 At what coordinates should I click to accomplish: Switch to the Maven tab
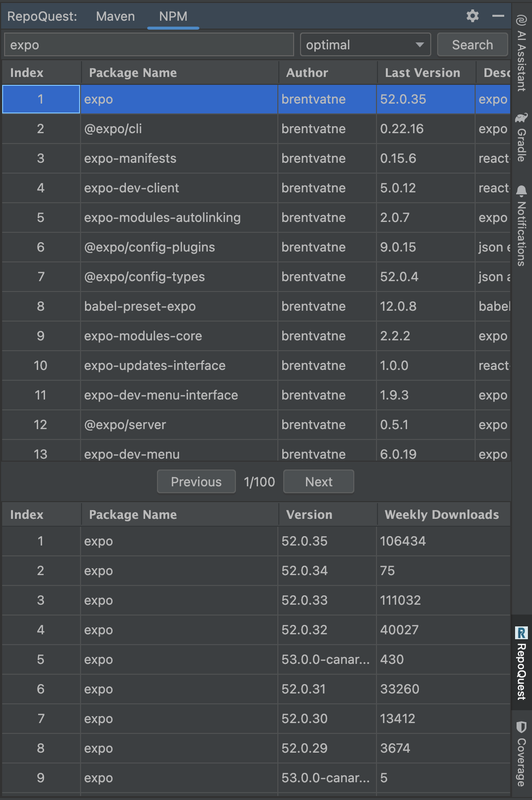point(115,16)
